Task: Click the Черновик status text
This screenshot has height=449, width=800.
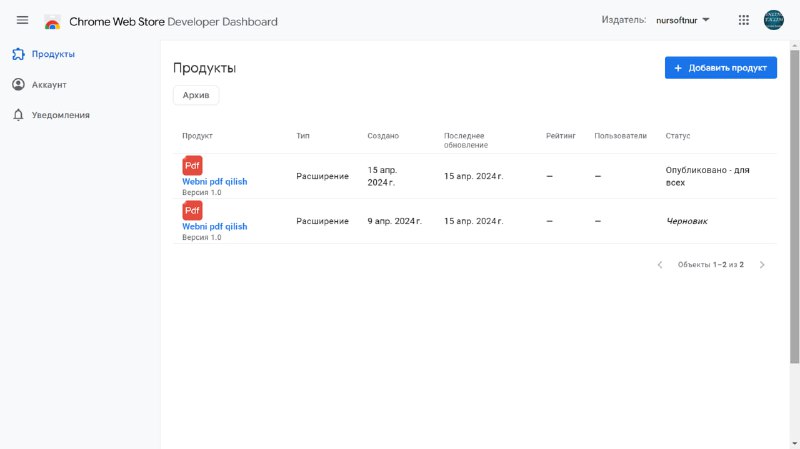Action: [x=687, y=221]
